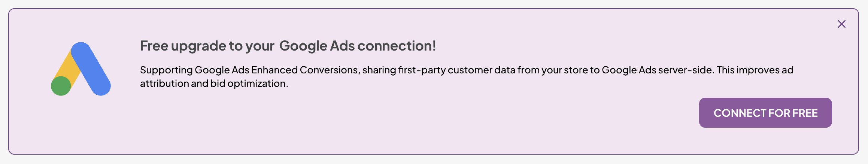Click 'to Google Ads' in the description
This screenshot has width=868, height=164.
click(623, 70)
